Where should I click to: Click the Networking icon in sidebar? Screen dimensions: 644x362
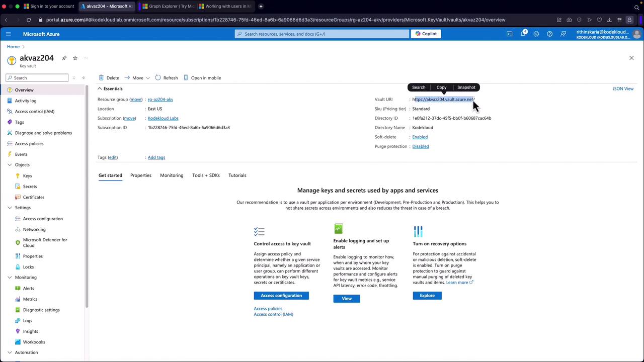pos(18,229)
